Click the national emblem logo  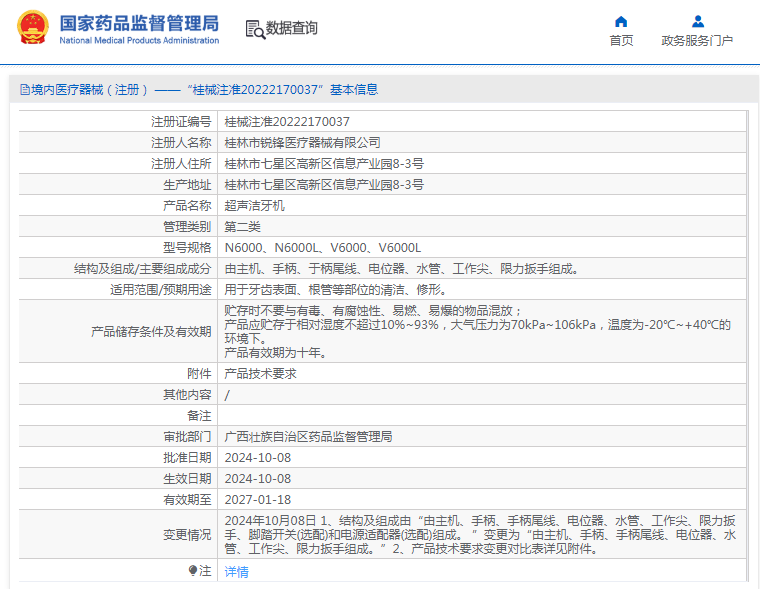point(33,28)
